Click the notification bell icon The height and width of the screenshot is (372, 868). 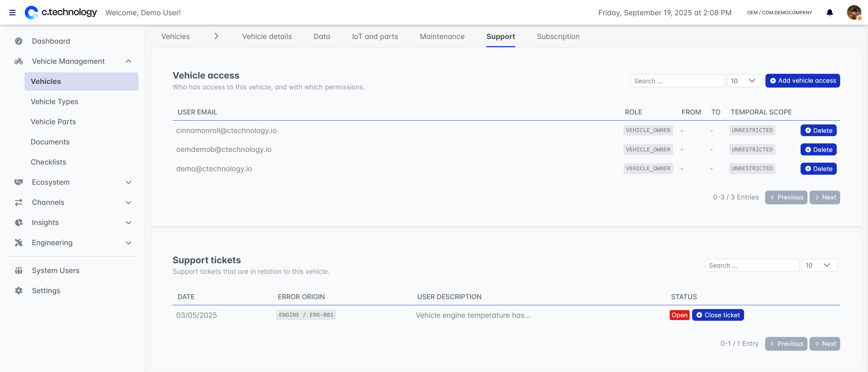tap(830, 13)
